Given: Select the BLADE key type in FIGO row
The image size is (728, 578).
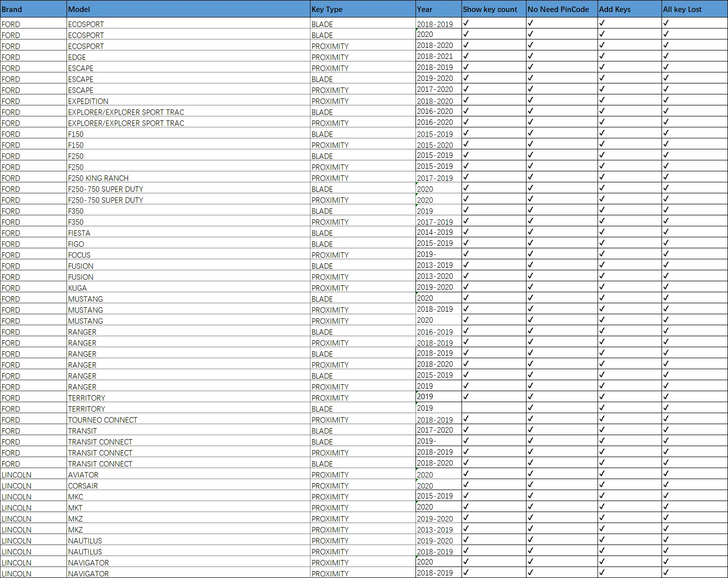Looking at the screenshot, I should [362, 244].
